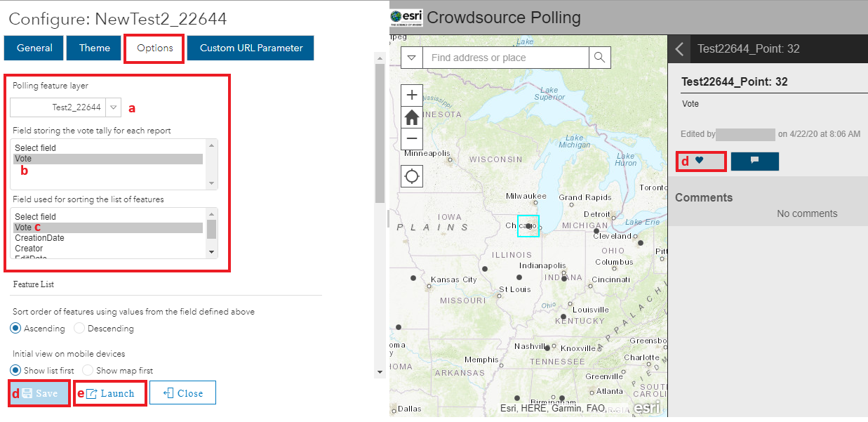Click the map zoom out minus button
This screenshot has width=868, height=422.
click(412, 138)
